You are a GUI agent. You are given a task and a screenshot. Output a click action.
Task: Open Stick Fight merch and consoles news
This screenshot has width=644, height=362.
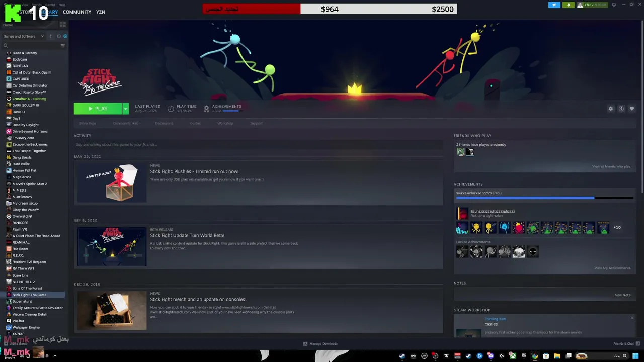tap(198, 299)
